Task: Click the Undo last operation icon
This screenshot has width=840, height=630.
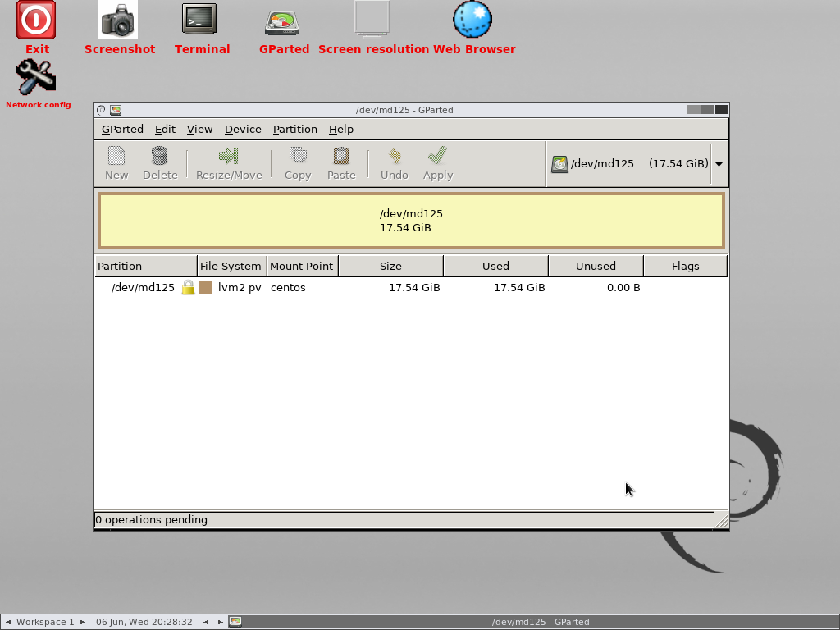Action: tap(395, 156)
